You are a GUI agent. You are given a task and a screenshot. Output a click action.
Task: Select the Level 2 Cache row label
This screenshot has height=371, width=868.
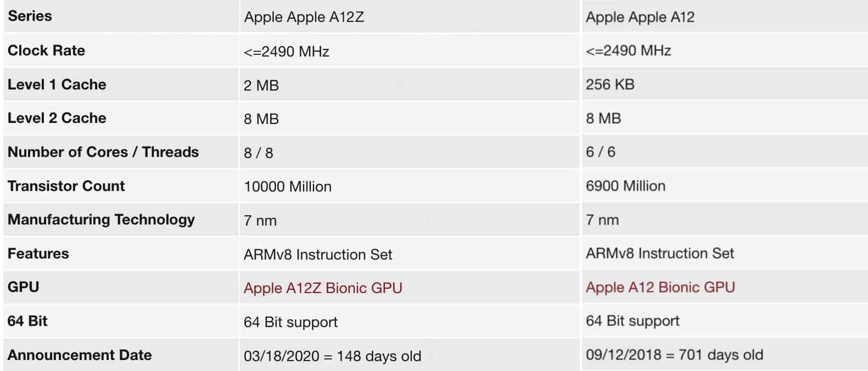pyautogui.click(x=57, y=118)
